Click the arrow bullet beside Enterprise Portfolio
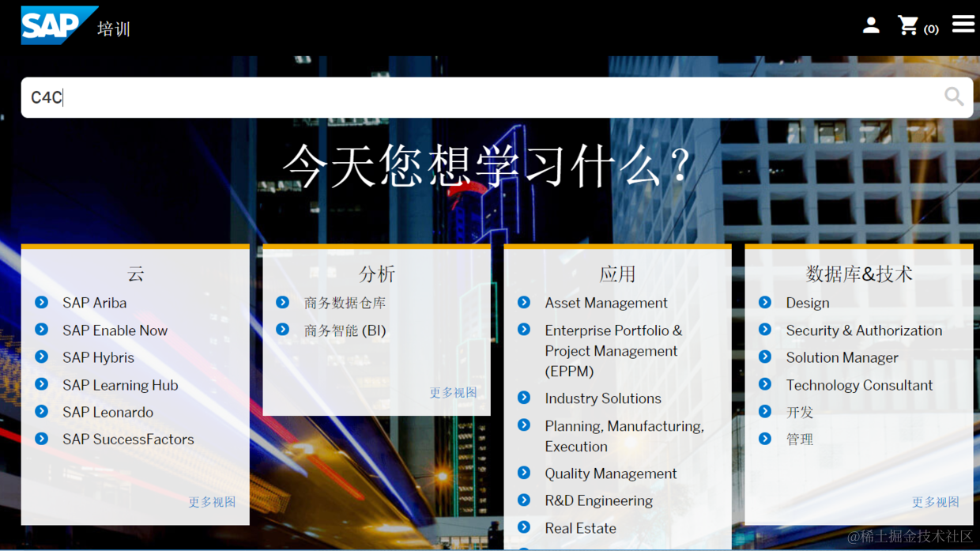This screenshot has width=980, height=551. coord(524,330)
